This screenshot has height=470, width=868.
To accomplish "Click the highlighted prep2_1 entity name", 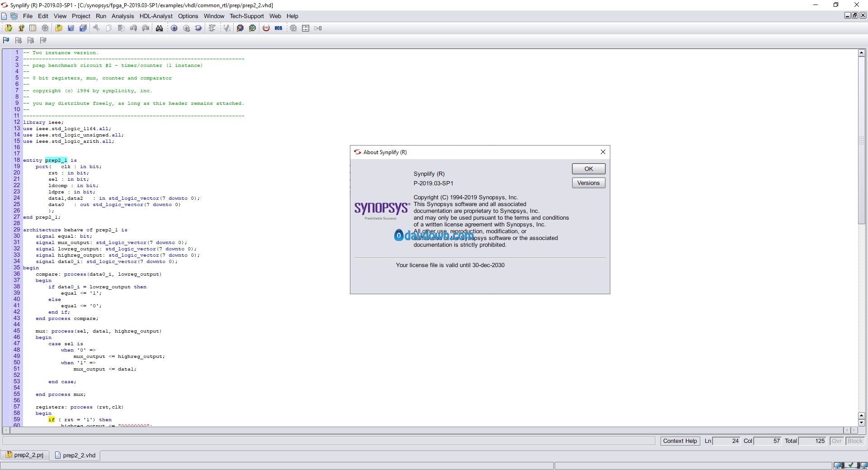I will 56,160.
